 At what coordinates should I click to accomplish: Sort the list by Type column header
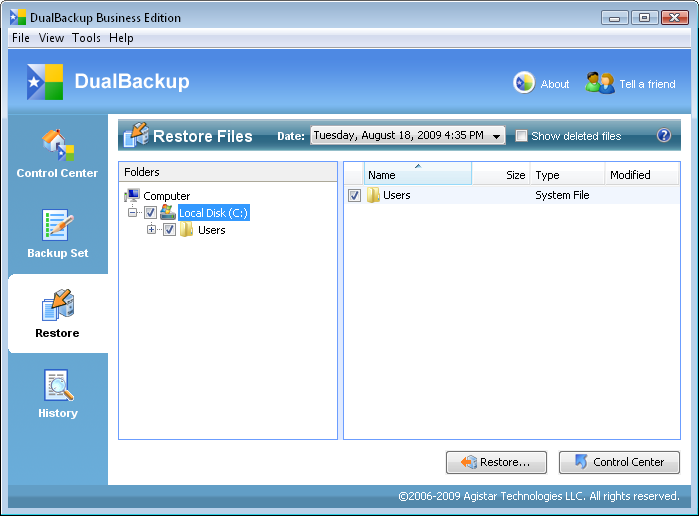pos(567,173)
